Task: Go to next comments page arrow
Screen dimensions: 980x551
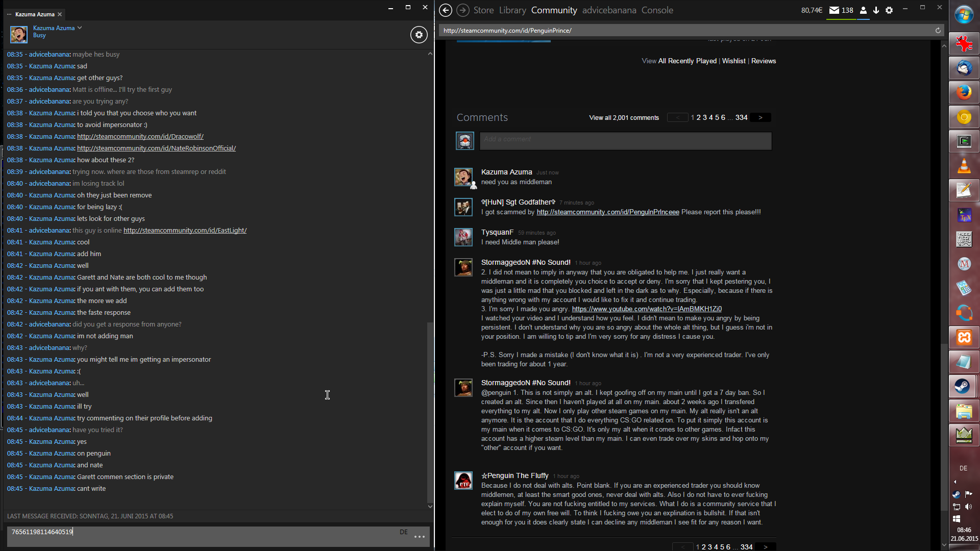Action: tap(761, 118)
